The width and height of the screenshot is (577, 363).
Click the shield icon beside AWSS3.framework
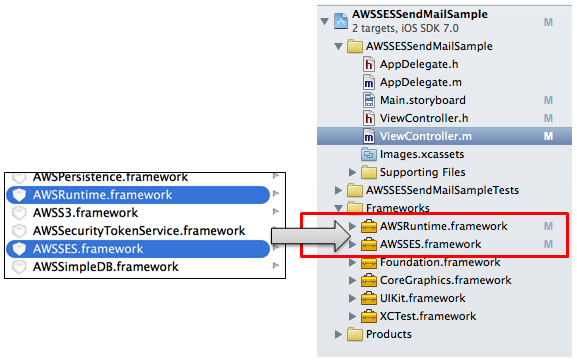click(19, 213)
